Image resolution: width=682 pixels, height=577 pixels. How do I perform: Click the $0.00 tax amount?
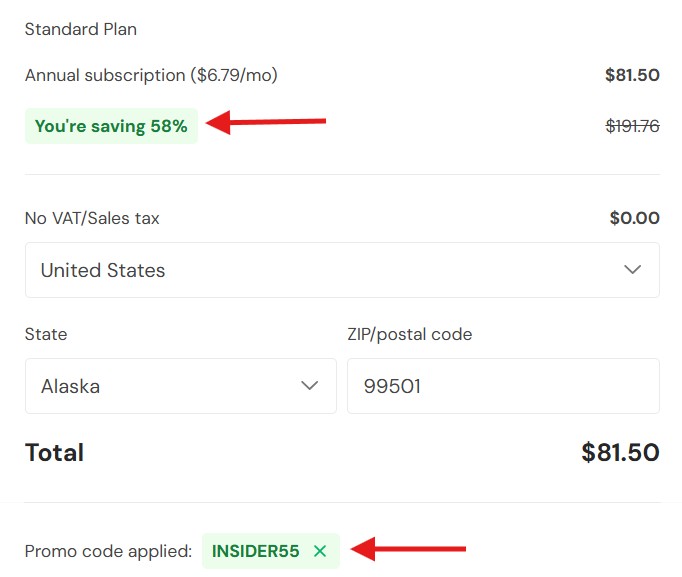pos(634,218)
